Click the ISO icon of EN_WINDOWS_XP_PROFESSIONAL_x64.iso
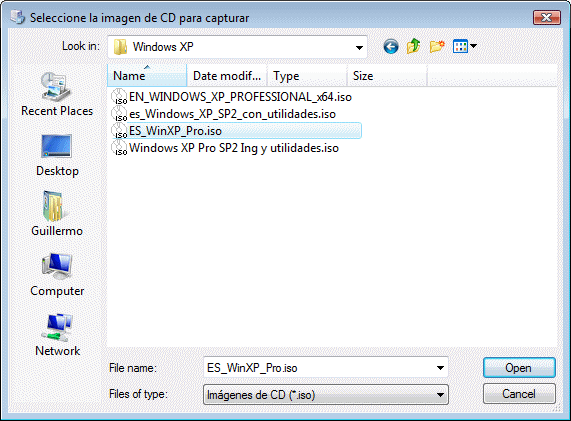The height and width of the screenshot is (421, 571). pyautogui.click(x=119, y=97)
